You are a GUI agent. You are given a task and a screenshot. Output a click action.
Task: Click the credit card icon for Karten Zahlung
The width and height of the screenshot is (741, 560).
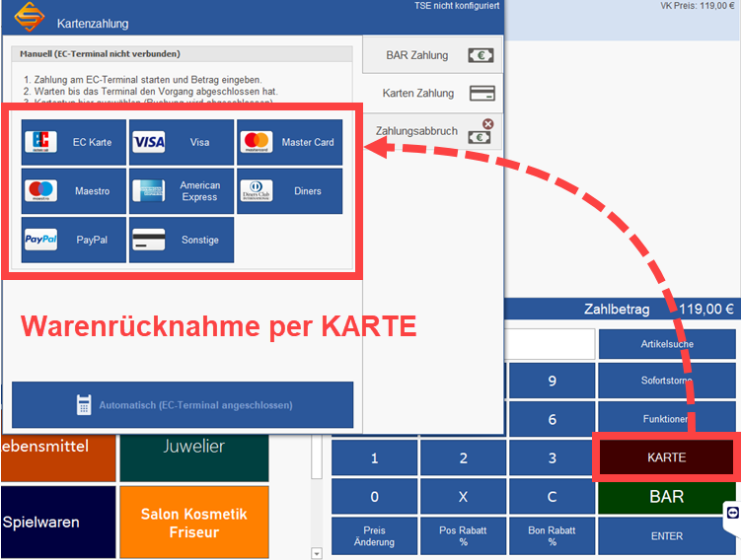(482, 93)
